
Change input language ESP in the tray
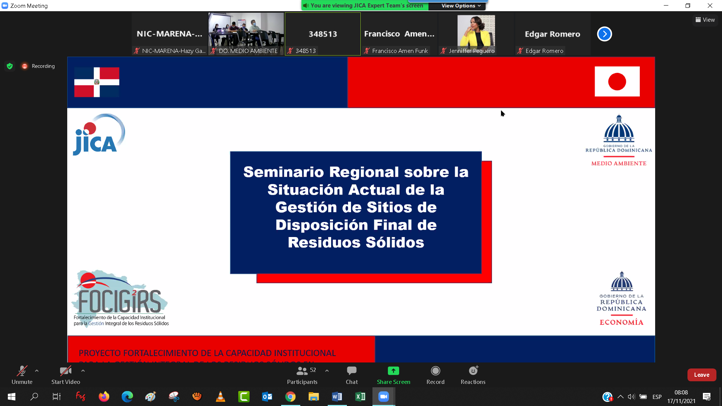(x=657, y=396)
